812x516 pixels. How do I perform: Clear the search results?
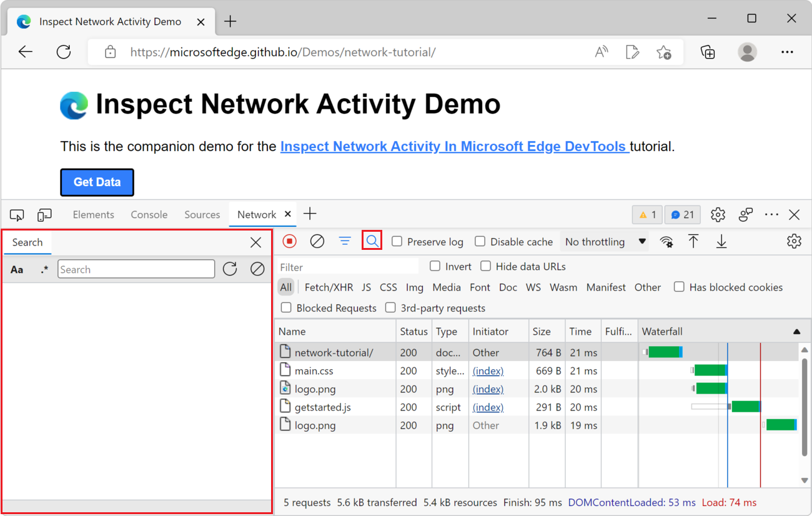257,269
